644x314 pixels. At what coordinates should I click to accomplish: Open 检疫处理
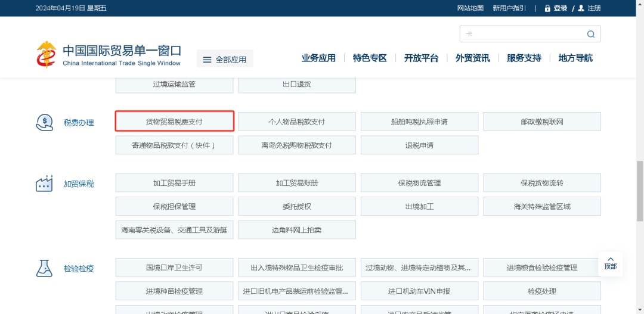(x=542, y=291)
